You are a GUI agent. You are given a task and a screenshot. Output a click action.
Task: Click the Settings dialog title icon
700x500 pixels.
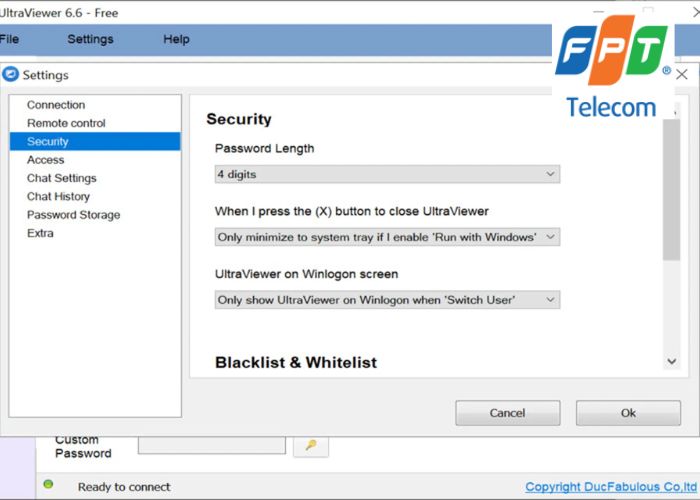pos(11,74)
